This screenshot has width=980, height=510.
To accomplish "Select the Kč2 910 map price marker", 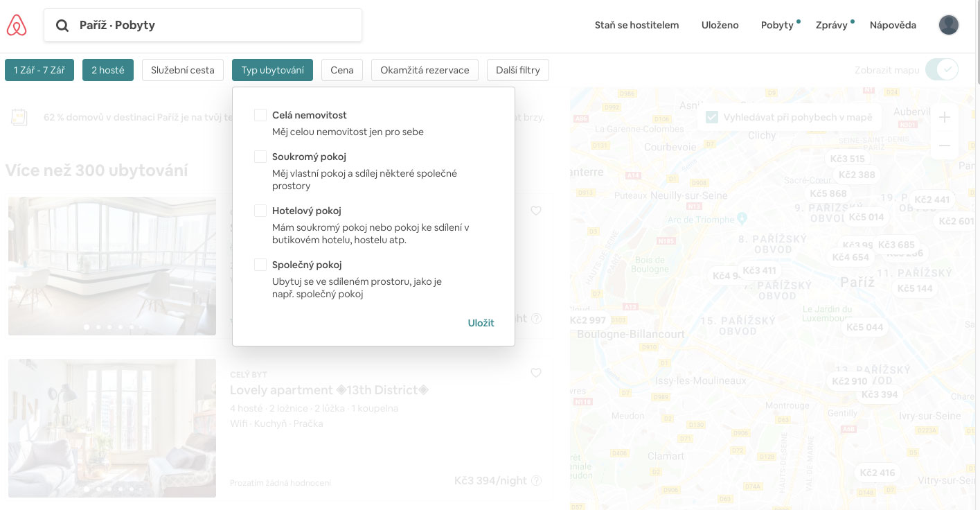I will pos(849,381).
